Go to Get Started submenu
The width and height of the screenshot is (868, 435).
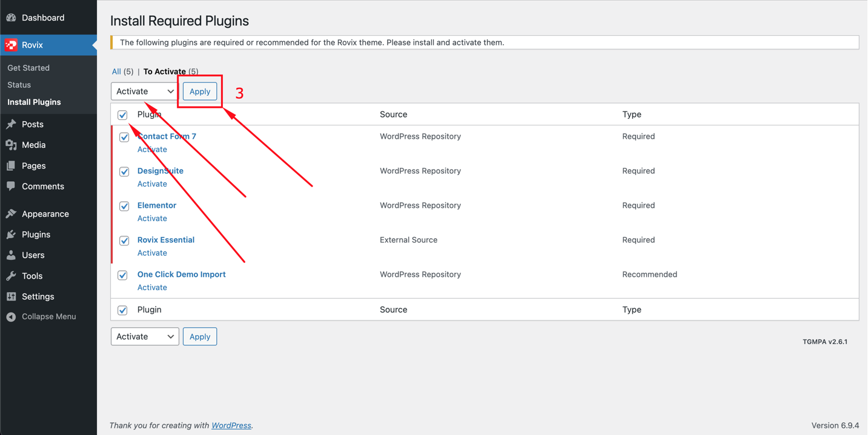tap(28, 68)
